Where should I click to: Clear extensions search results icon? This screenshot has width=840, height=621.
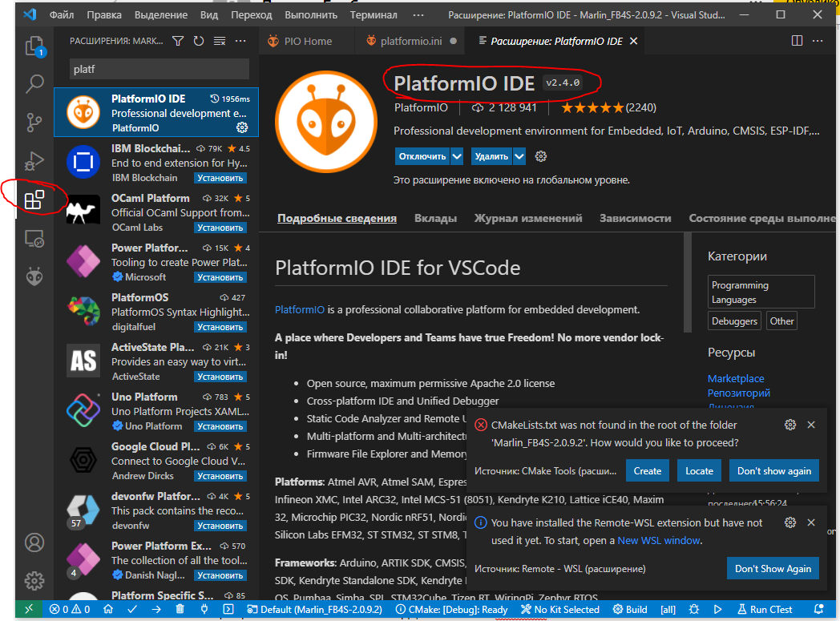[220, 41]
